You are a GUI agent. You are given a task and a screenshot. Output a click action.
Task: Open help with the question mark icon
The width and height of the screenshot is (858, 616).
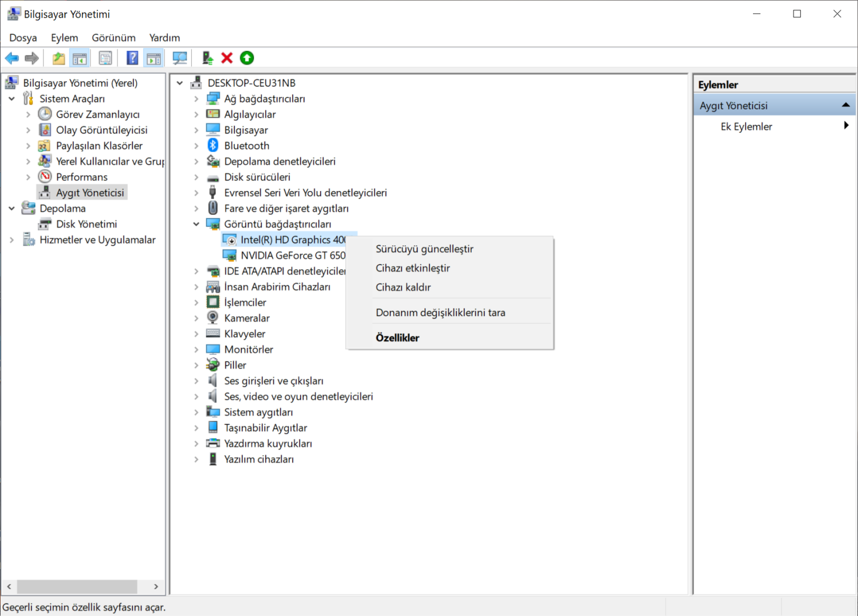132,58
